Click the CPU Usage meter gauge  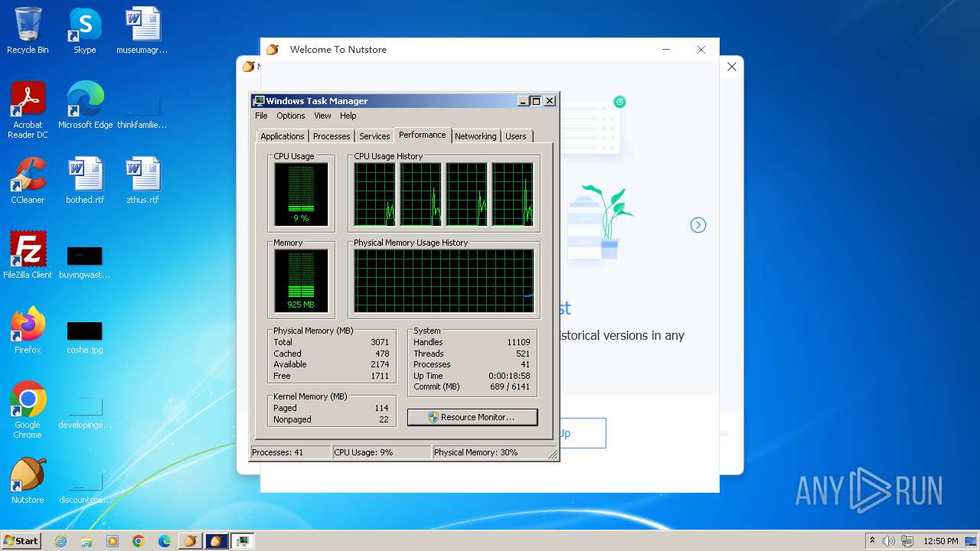301,194
